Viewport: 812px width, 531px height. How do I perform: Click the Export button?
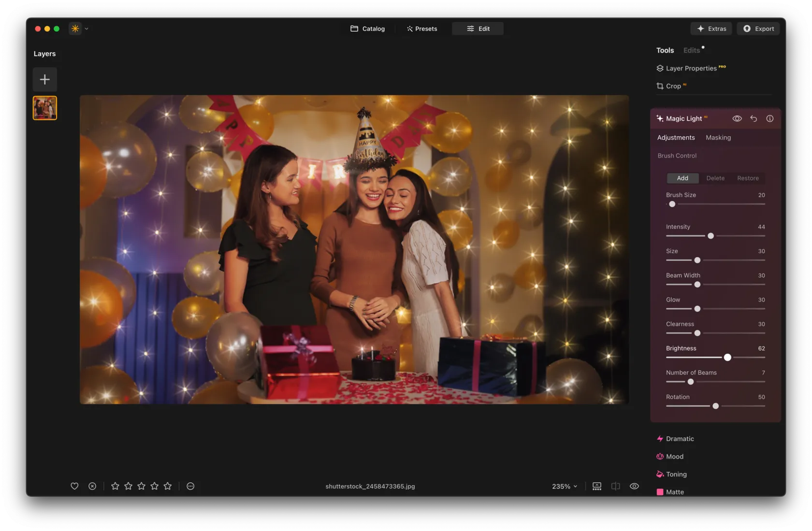point(758,29)
